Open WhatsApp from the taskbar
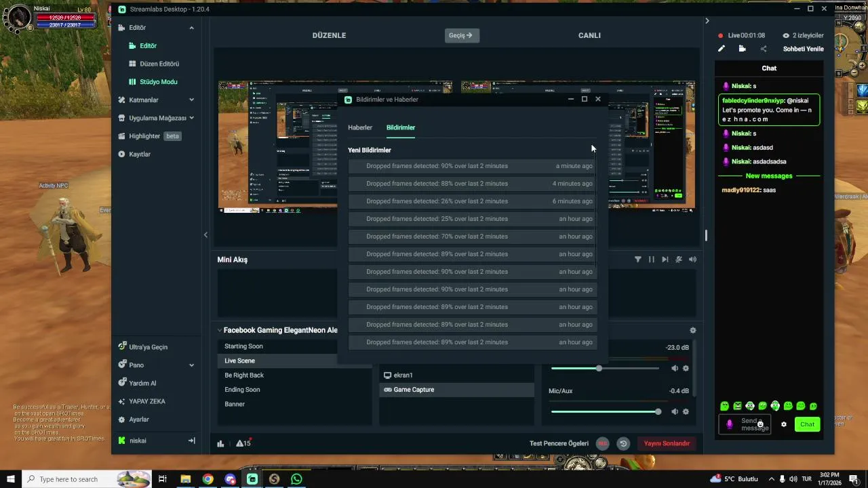 tap(296, 479)
